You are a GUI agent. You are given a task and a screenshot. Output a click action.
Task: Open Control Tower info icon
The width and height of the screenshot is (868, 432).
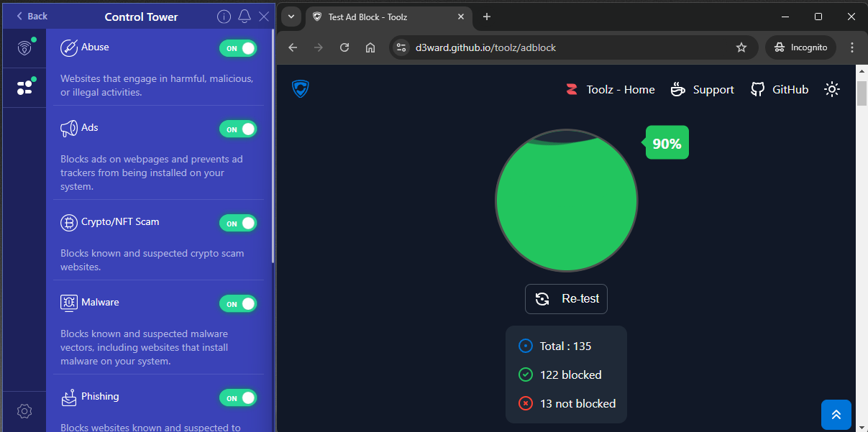coord(224,17)
